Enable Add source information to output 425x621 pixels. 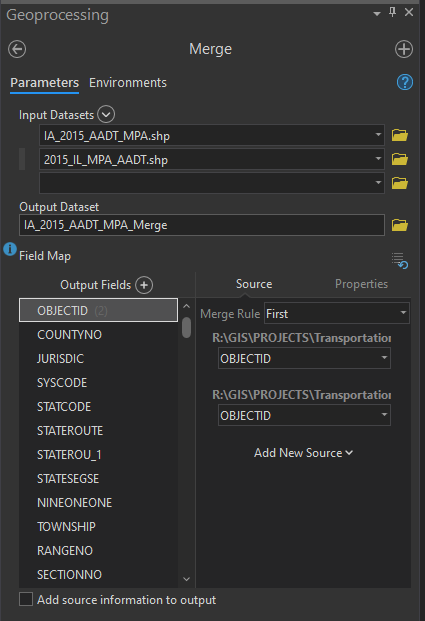26,599
